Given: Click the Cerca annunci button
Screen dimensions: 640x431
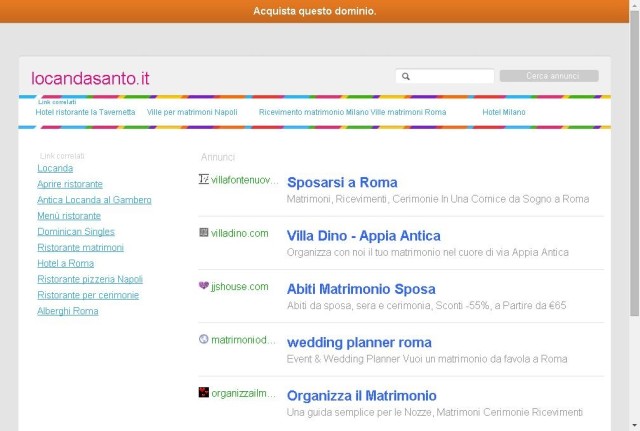Looking at the screenshot, I should coord(549,76).
